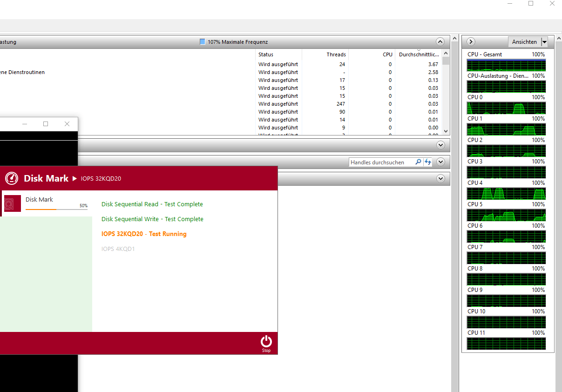Stop the running Disk Mark test
Image resolution: width=562 pixels, height=392 pixels.
266,343
